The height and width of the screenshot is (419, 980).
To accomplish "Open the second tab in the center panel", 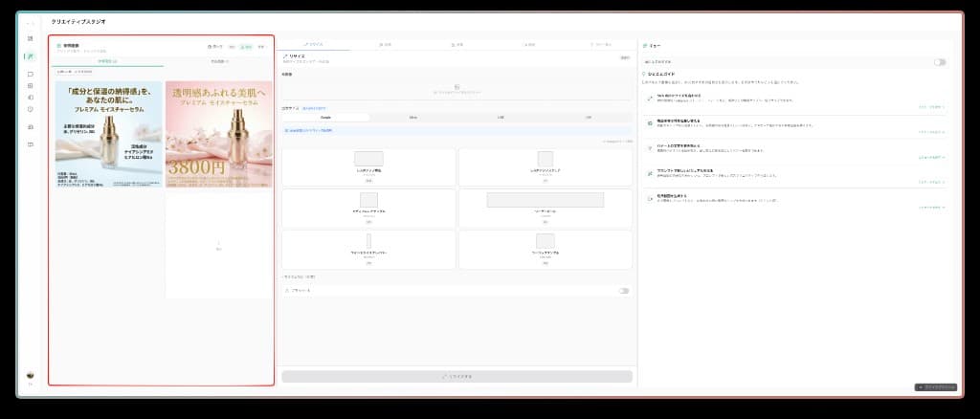I will (385, 45).
